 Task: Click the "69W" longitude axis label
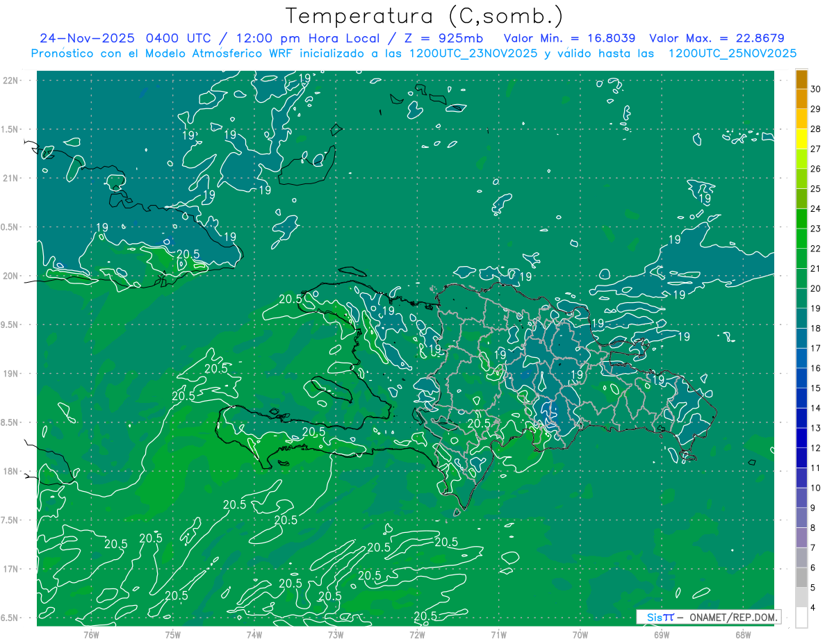662,634
